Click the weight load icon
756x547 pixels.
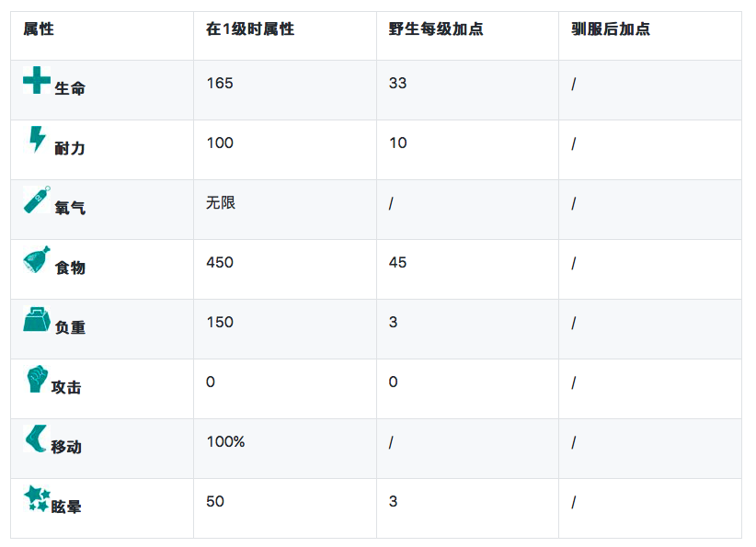click(x=37, y=320)
